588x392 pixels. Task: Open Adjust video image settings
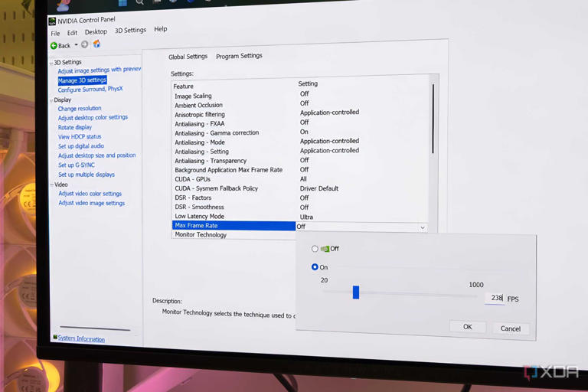pos(92,203)
